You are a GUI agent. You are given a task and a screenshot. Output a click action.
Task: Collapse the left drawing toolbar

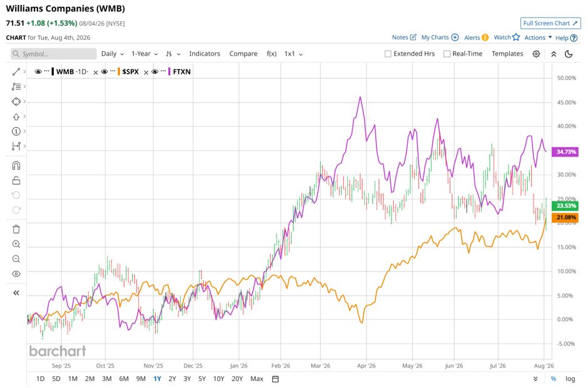[16, 293]
